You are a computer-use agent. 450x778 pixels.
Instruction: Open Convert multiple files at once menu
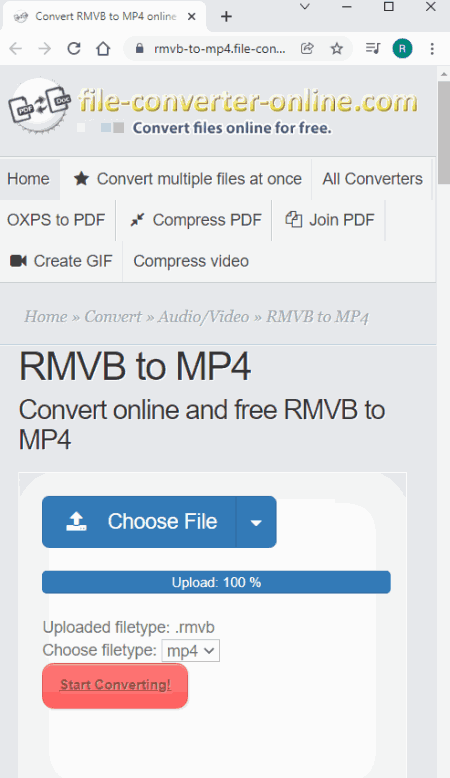coord(188,179)
